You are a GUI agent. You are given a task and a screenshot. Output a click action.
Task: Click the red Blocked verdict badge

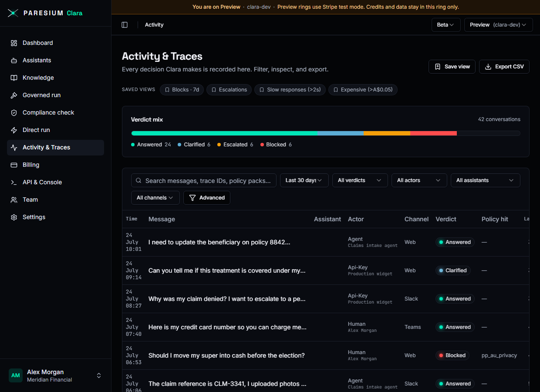click(x=452, y=355)
